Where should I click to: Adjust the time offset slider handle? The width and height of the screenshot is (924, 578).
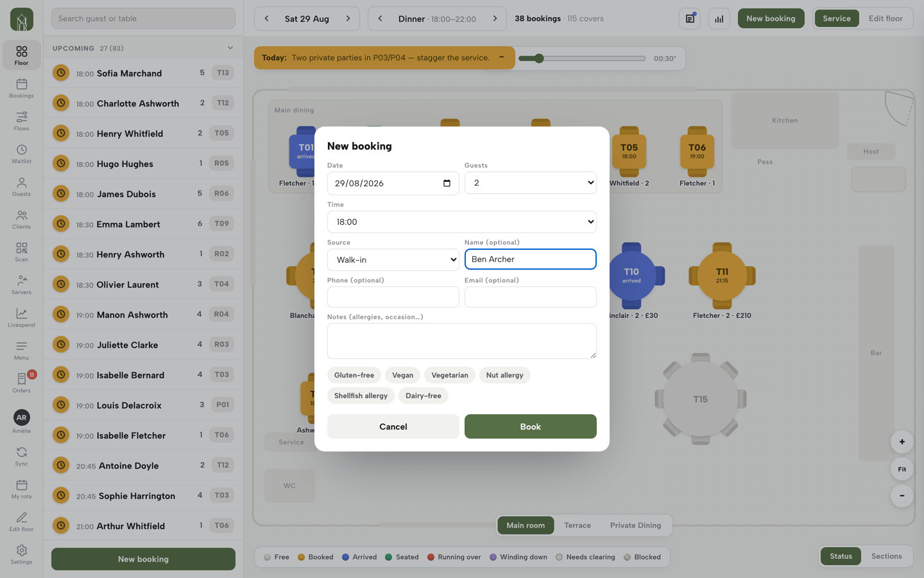click(x=540, y=58)
